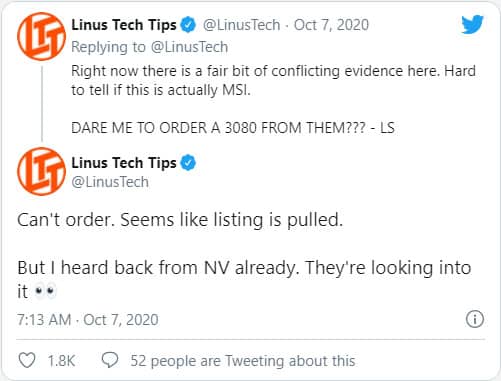Open the @LinusTech handle in top tweet
This screenshot has width=501, height=381.
[x=241, y=25]
